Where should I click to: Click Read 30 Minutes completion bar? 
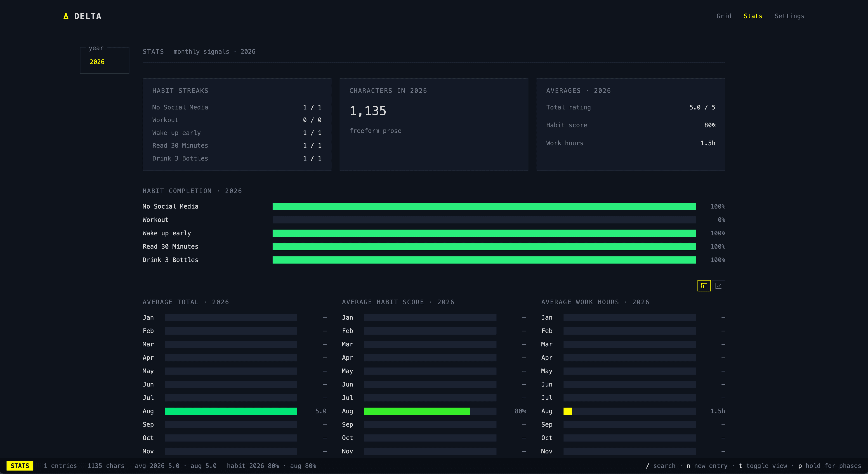click(484, 246)
